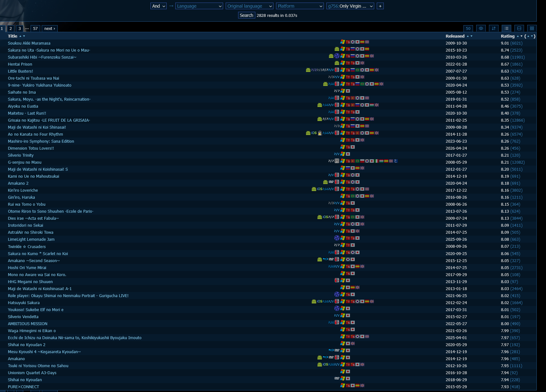Screen dimensions: 546x392
Task: Sort Rating column ascending arrow
Action: coord(518,36)
